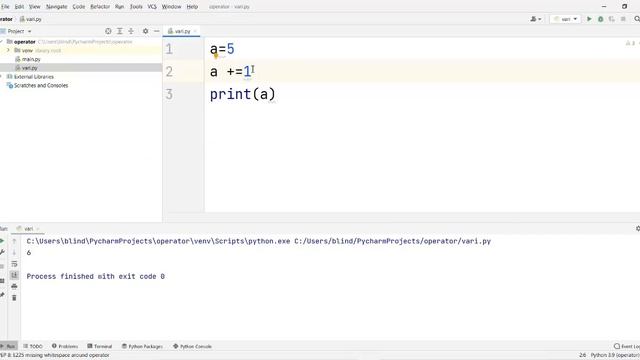The image size is (640, 360).
Task: Open the Python Packages tool window
Action: [x=142, y=346]
